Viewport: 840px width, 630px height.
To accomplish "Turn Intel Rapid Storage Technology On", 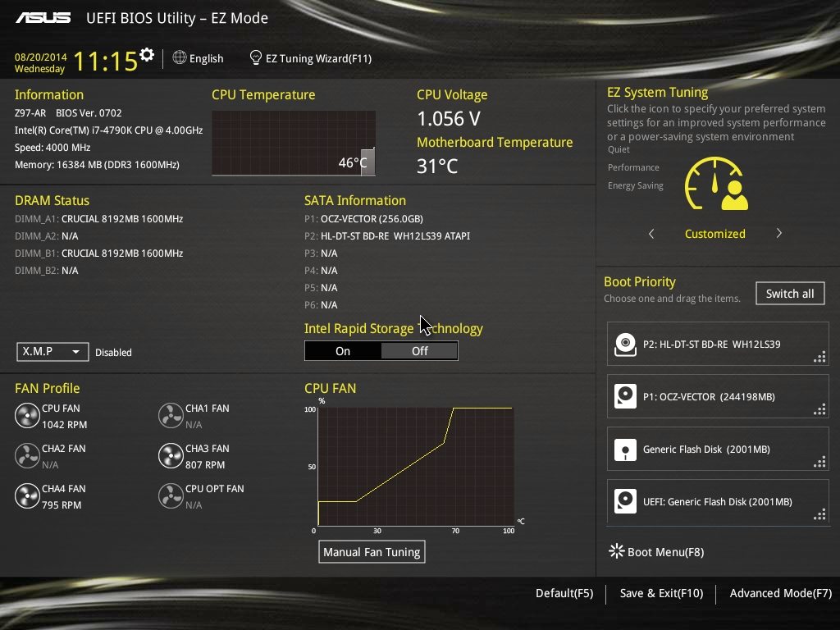I will (x=343, y=351).
